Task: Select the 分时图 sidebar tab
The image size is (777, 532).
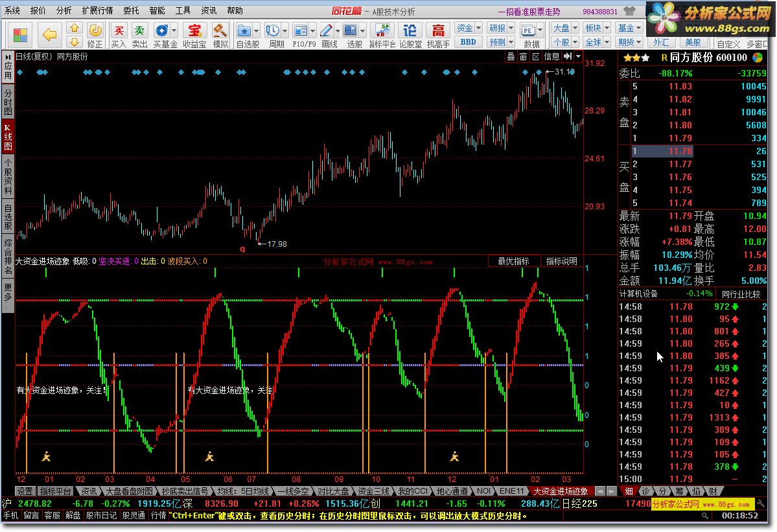Action: (8, 102)
